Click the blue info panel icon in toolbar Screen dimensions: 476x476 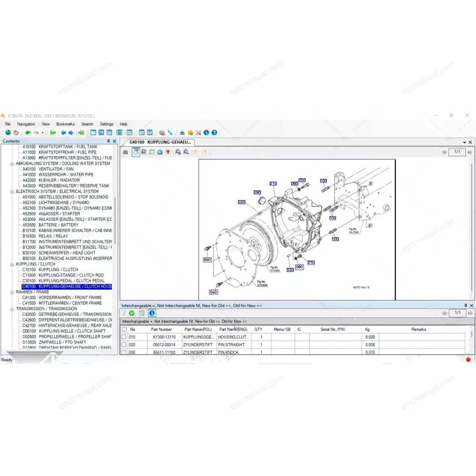pos(119,132)
